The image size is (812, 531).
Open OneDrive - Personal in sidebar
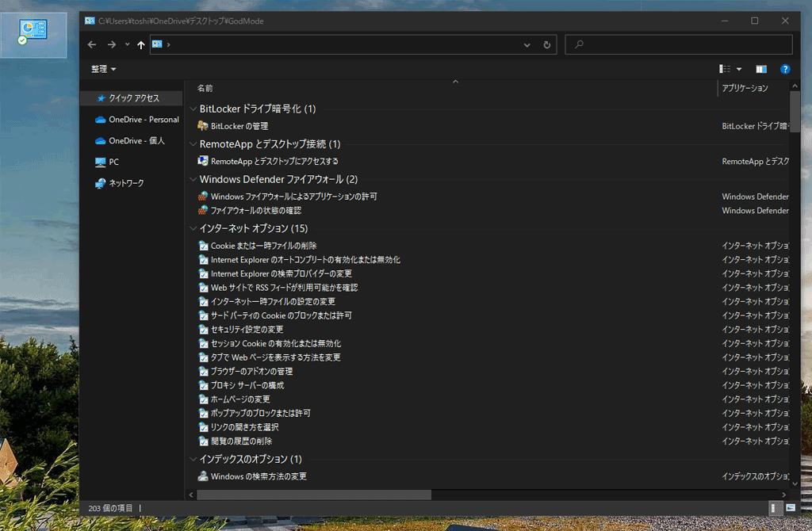[x=136, y=120]
